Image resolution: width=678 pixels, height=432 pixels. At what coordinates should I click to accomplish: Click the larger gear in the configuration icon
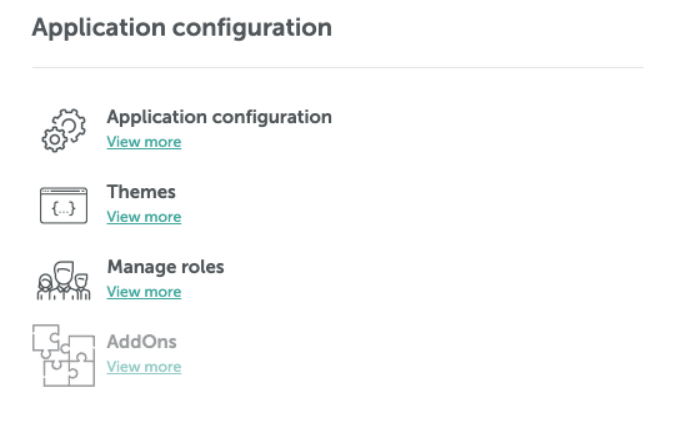[x=70, y=125]
